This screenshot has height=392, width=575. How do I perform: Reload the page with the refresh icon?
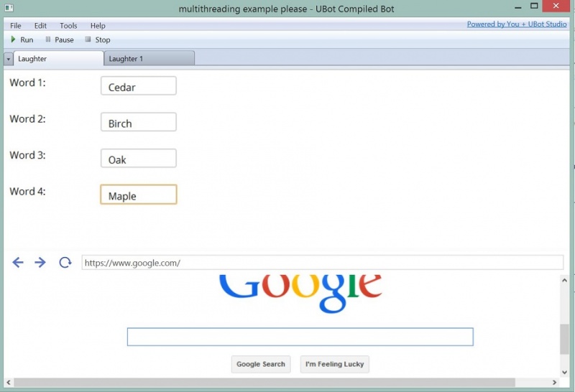(x=65, y=262)
